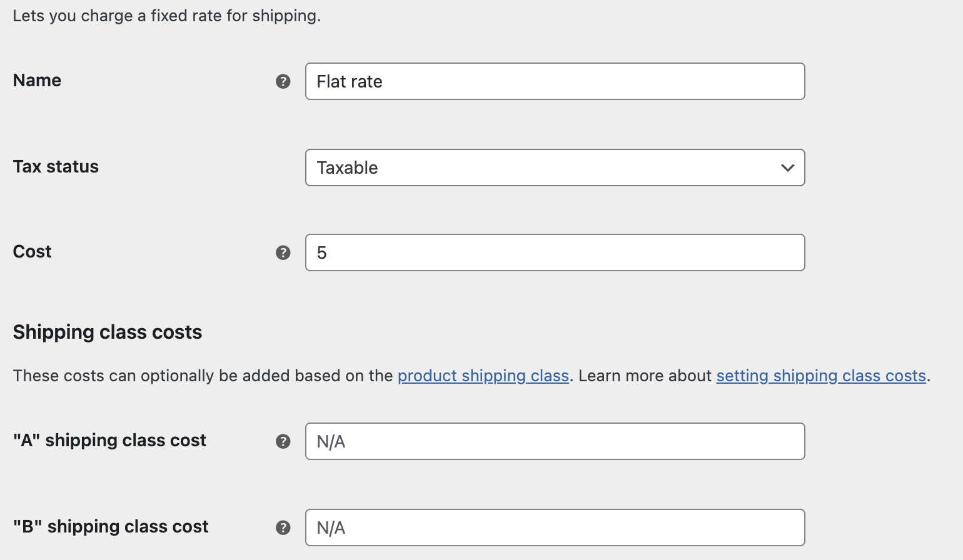Image resolution: width=963 pixels, height=560 pixels.
Task: Open the product shipping class link
Action: [x=483, y=376]
